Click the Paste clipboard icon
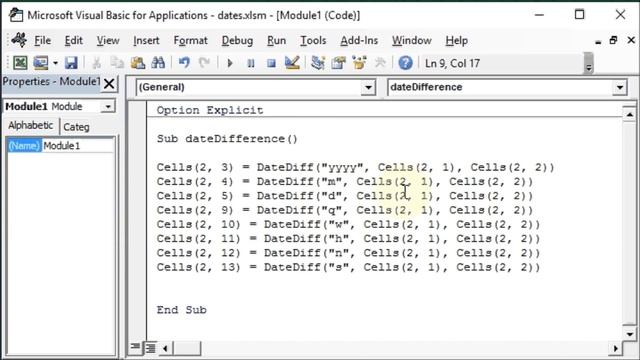 (138, 63)
